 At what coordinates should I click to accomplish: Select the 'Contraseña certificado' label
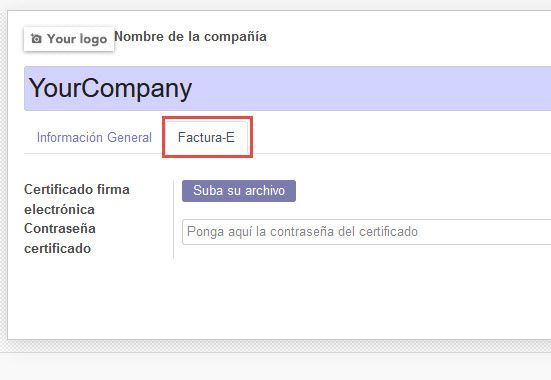coord(60,238)
